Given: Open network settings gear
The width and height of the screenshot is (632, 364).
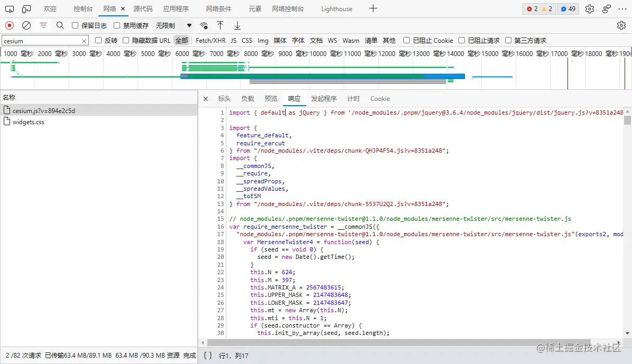Looking at the screenshot, I should pyautogui.click(x=621, y=25).
